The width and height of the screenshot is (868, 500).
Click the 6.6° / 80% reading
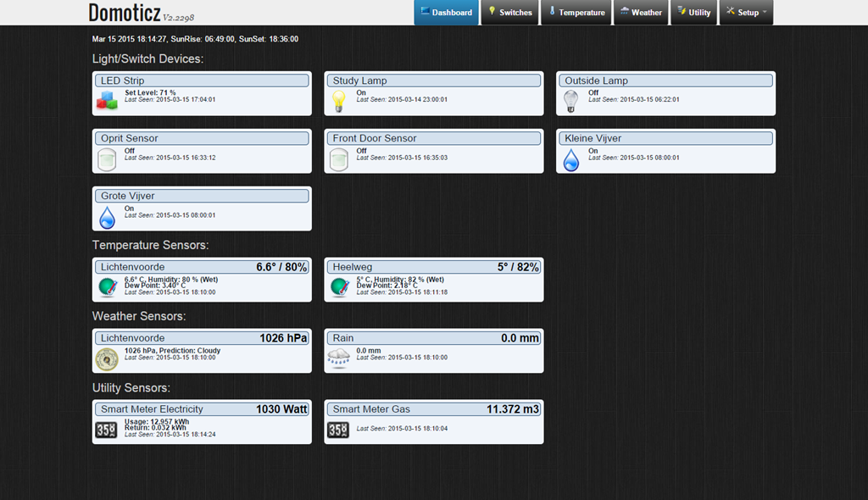281,267
